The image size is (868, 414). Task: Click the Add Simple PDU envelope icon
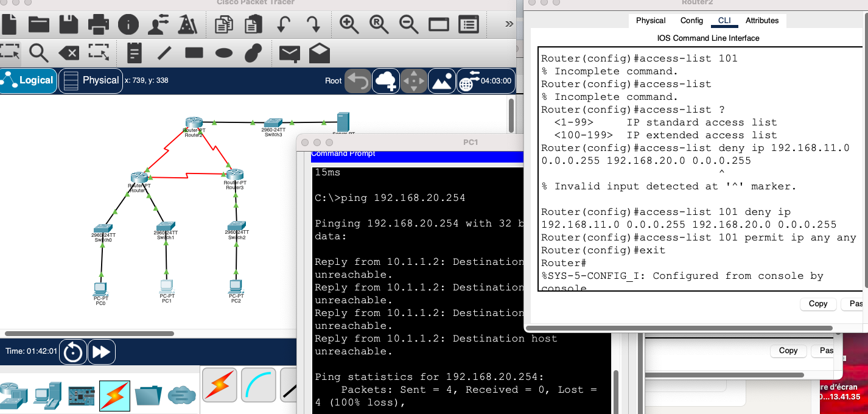pyautogui.click(x=289, y=54)
